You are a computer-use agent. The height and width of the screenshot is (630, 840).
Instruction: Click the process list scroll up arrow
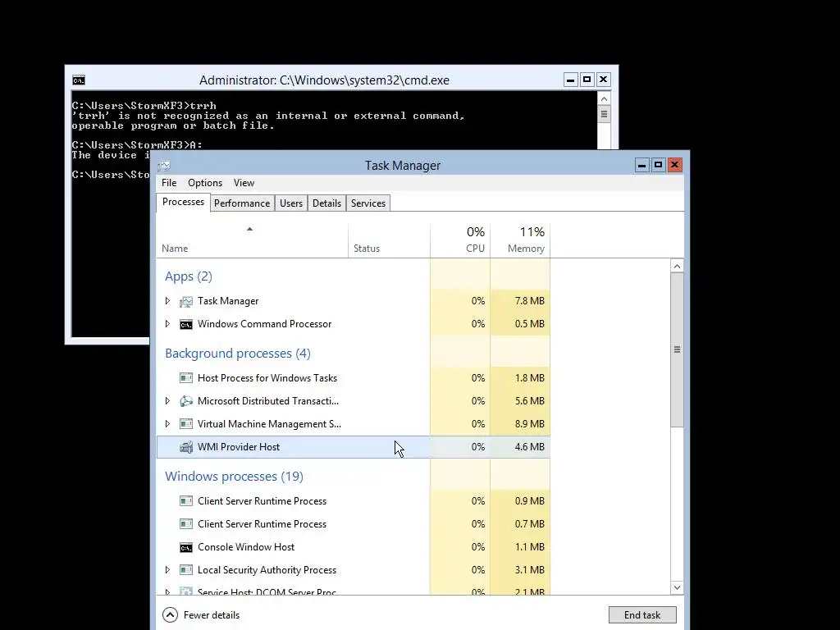coord(677,267)
